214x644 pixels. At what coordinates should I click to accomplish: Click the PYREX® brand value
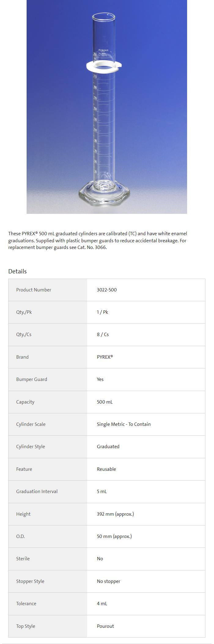click(105, 357)
